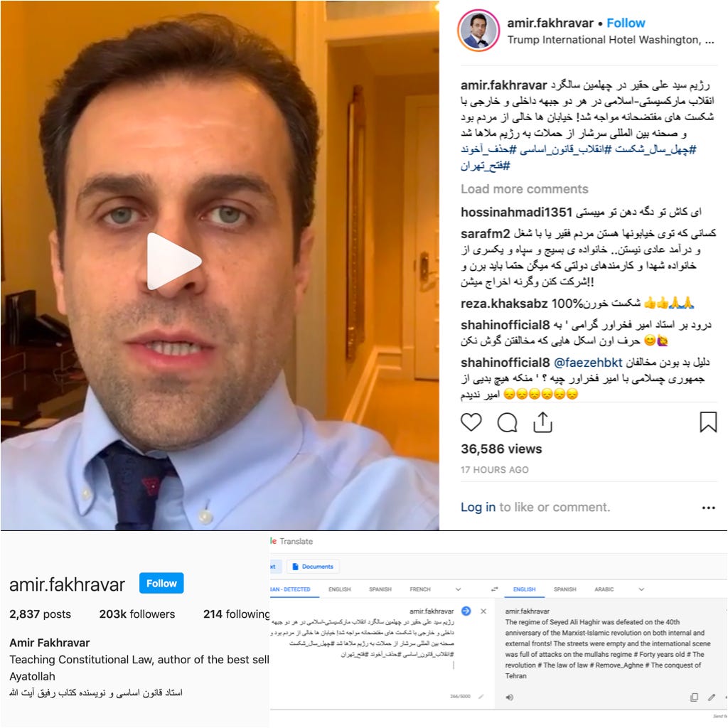Select FRENCH as the source language tab
This screenshot has width=728, height=728.
(420, 589)
